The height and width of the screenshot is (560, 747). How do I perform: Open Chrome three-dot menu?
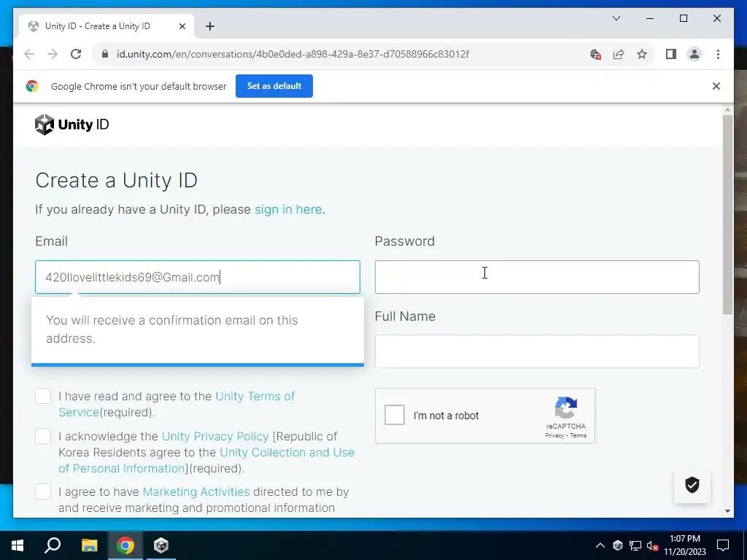718,54
